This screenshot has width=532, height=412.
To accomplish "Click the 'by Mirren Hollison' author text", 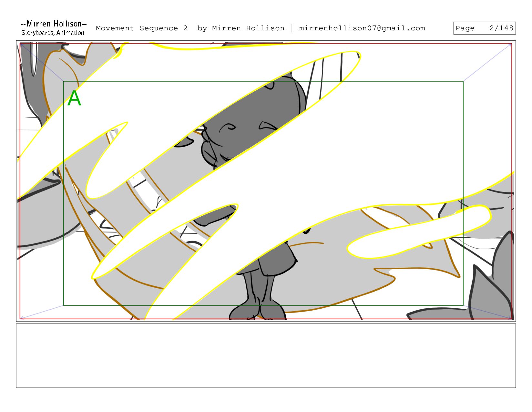I will click(241, 28).
